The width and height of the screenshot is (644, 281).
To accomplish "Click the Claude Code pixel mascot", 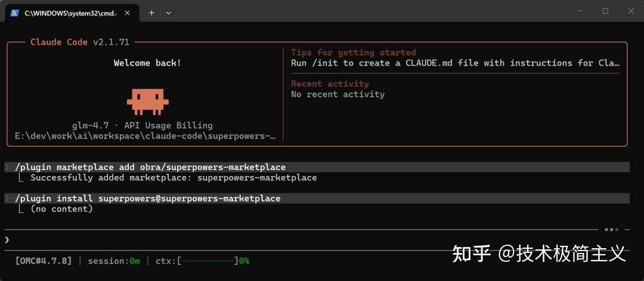I will click(x=147, y=101).
